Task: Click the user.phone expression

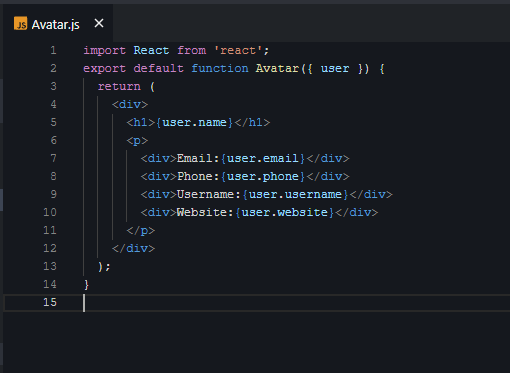Action: [263, 176]
